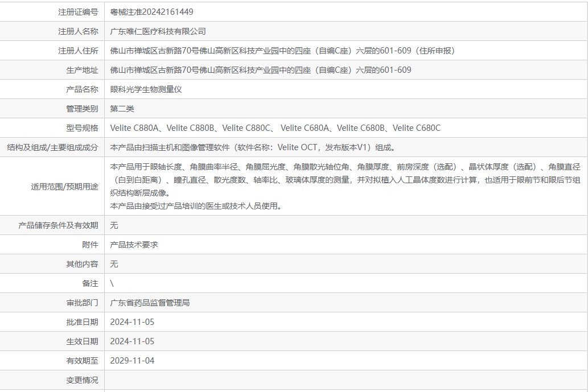Click the 批准日期 value 2024-11-05
This screenshot has height=392, width=588.
[x=132, y=322]
